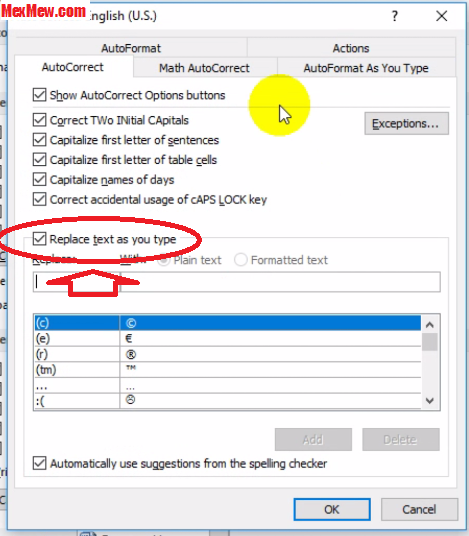Click the ™ symbol in the list
Image resolution: width=469 pixels, height=536 pixels.
131,368
